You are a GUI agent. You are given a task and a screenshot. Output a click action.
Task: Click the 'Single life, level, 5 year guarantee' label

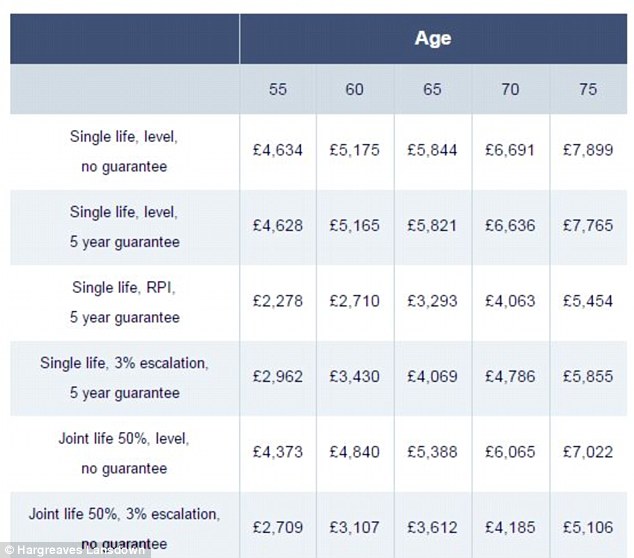point(124,227)
